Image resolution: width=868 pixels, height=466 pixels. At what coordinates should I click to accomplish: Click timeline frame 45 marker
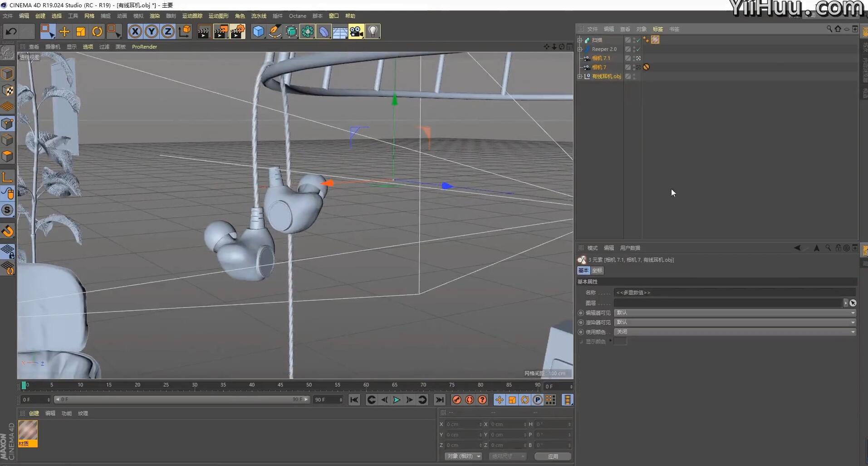280,385
